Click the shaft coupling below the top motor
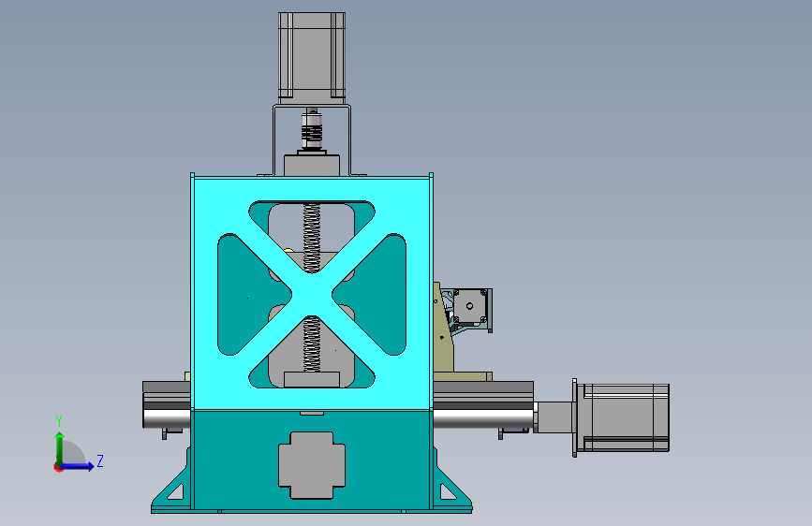The height and width of the screenshot is (526, 812). (312, 130)
